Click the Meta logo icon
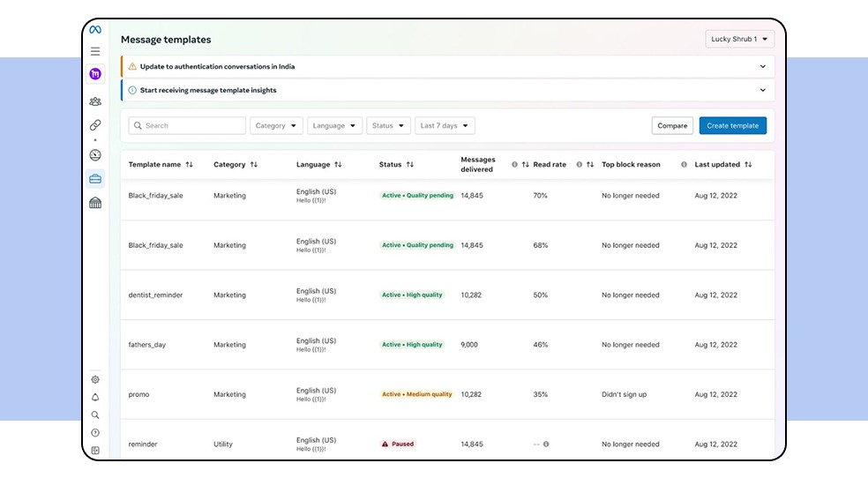Image resolution: width=868 pixels, height=478 pixels. coord(95,30)
